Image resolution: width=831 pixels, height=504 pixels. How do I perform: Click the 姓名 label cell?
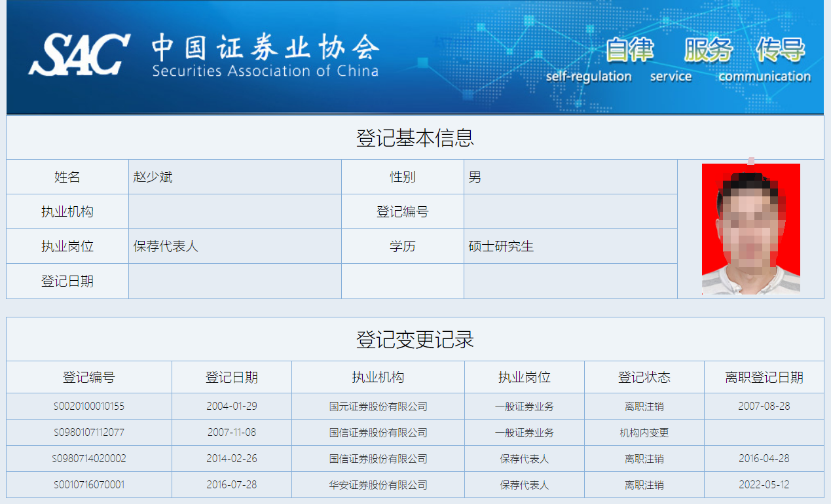coord(67,177)
